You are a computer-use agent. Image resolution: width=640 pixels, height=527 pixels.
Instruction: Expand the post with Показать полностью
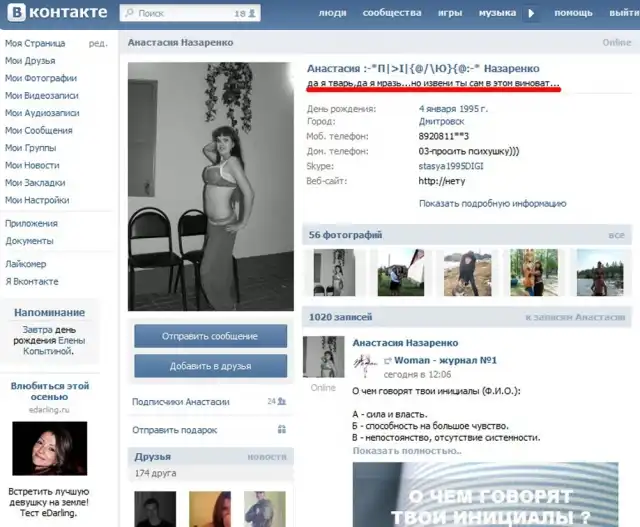[x=407, y=451]
